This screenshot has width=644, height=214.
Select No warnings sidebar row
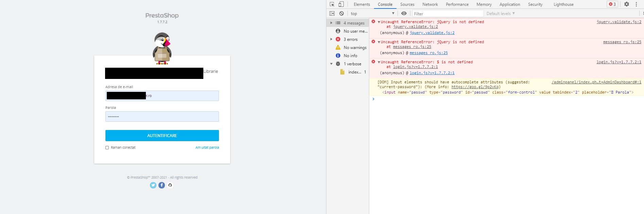348,48
